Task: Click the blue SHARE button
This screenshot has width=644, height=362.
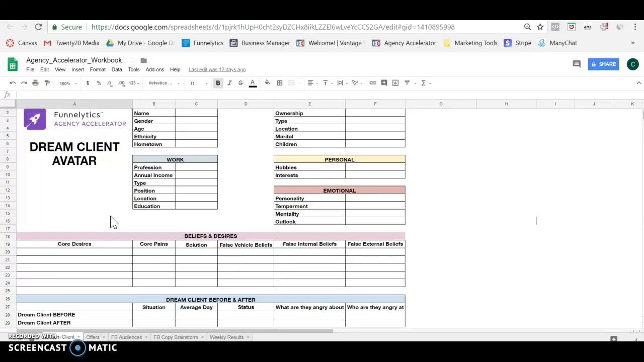Action: 603,64
